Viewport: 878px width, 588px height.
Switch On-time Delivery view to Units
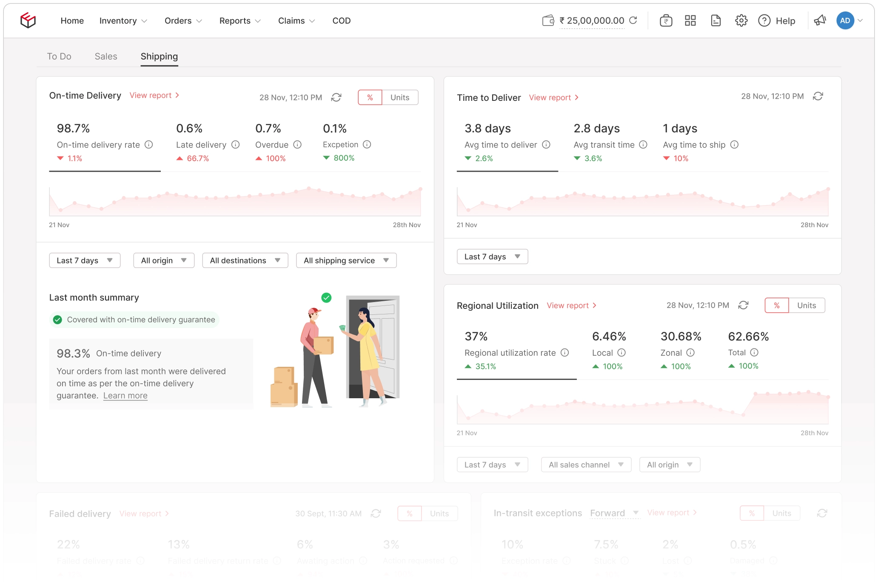click(399, 97)
